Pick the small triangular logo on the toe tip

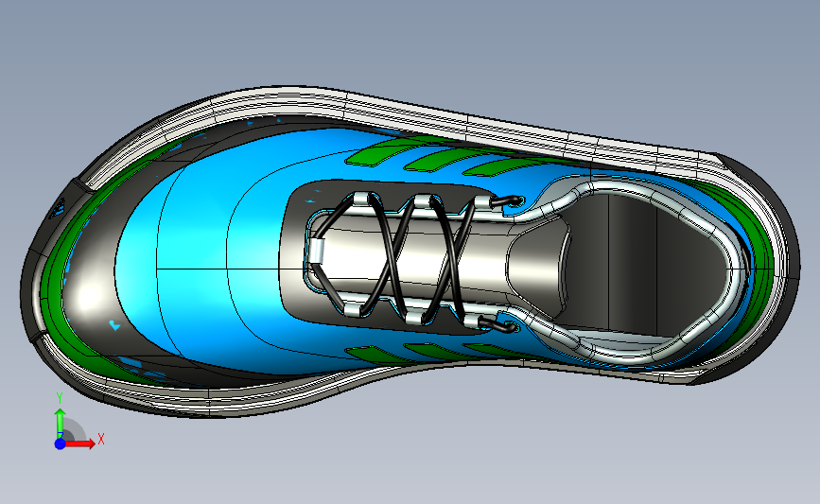tap(57, 208)
